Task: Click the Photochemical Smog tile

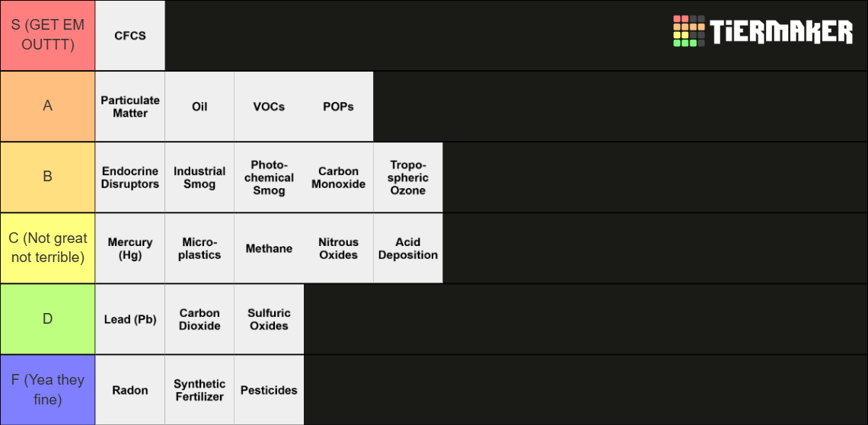Action: click(x=269, y=177)
